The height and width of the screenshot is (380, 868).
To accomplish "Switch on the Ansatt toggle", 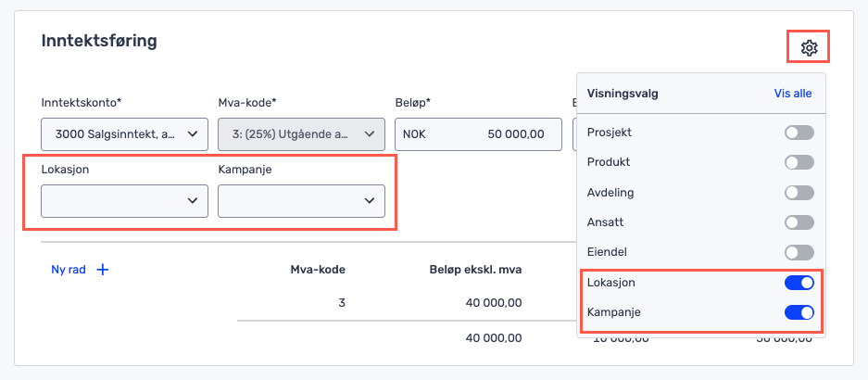I will tap(799, 222).
